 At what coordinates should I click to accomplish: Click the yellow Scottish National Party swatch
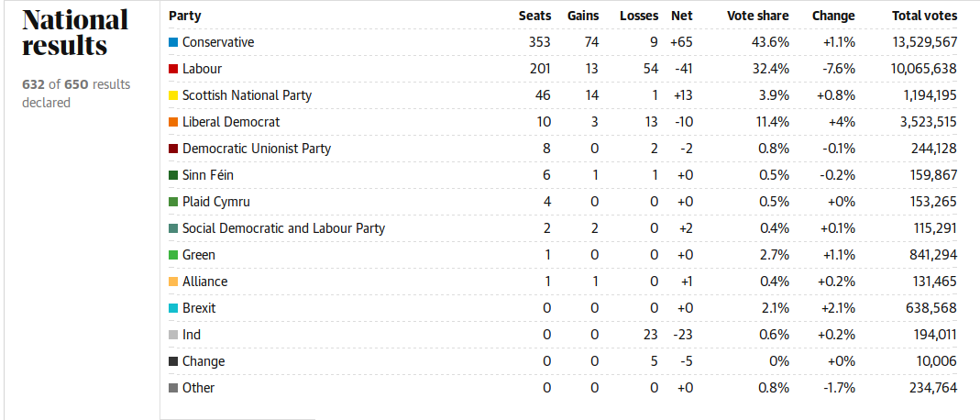pyautogui.click(x=173, y=95)
